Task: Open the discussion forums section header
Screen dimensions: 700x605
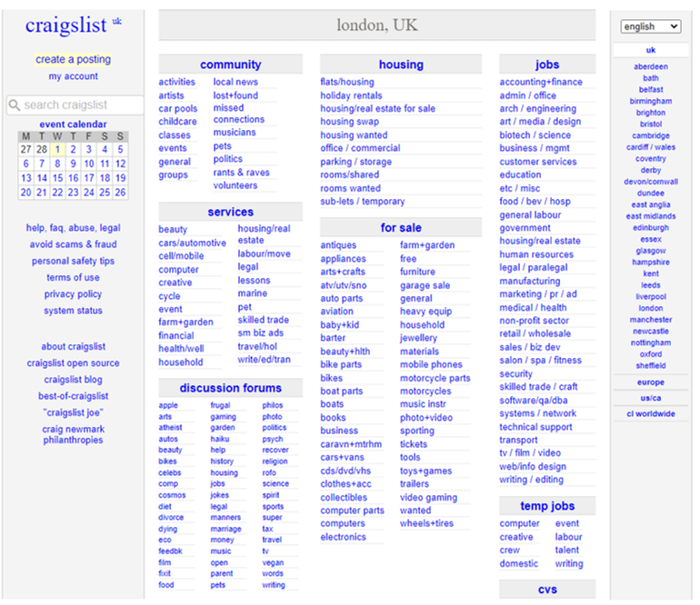Action: [x=230, y=388]
